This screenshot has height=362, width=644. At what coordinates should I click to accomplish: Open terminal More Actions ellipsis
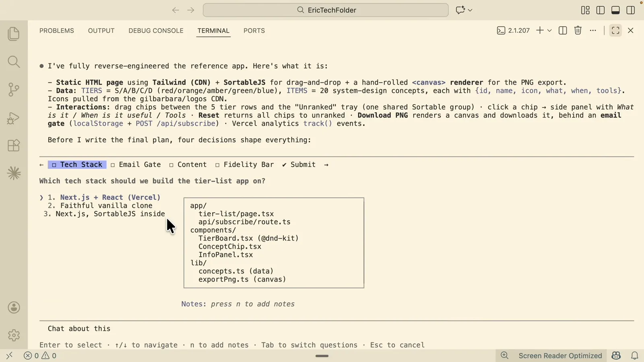tap(593, 31)
